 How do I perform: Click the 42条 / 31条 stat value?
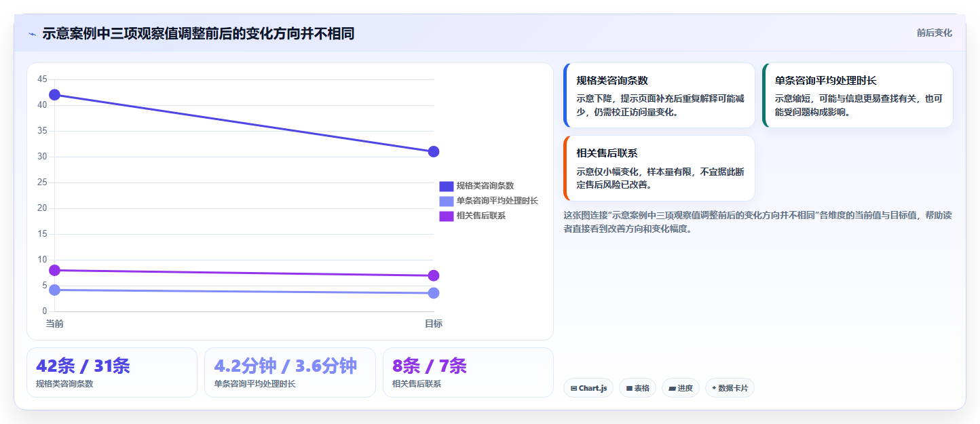[x=83, y=366]
